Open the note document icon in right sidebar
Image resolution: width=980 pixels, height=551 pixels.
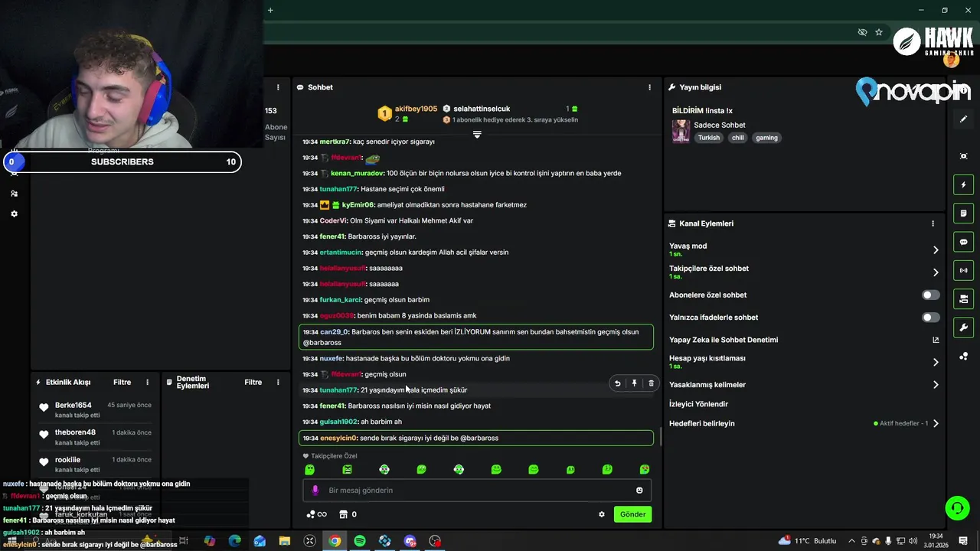[x=963, y=213]
